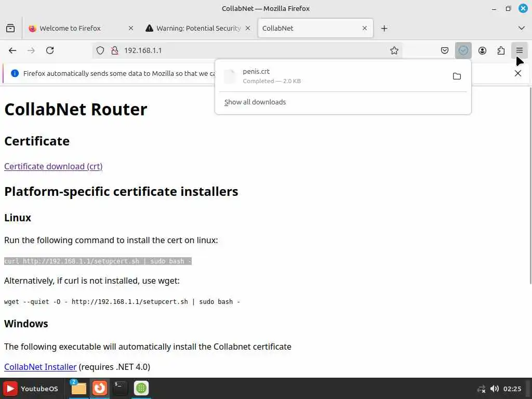Toggle the Downloads toolbar button
The width and height of the screenshot is (532, 399).
tap(463, 50)
